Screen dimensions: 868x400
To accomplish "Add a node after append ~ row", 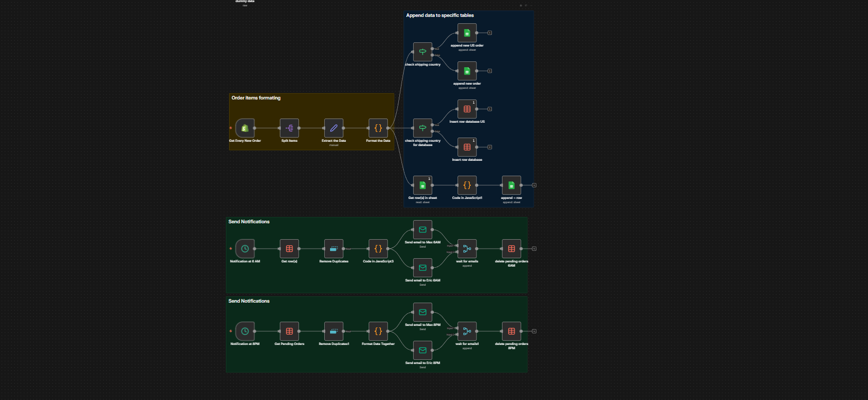I will point(534,185).
